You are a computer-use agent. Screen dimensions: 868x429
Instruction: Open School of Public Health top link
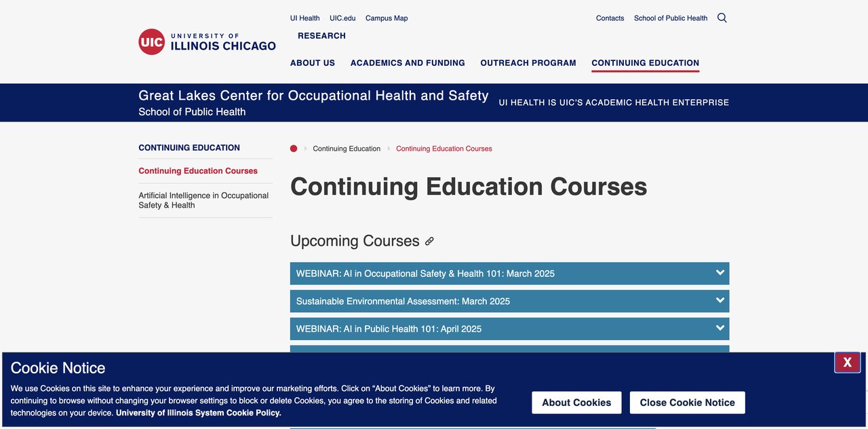671,18
